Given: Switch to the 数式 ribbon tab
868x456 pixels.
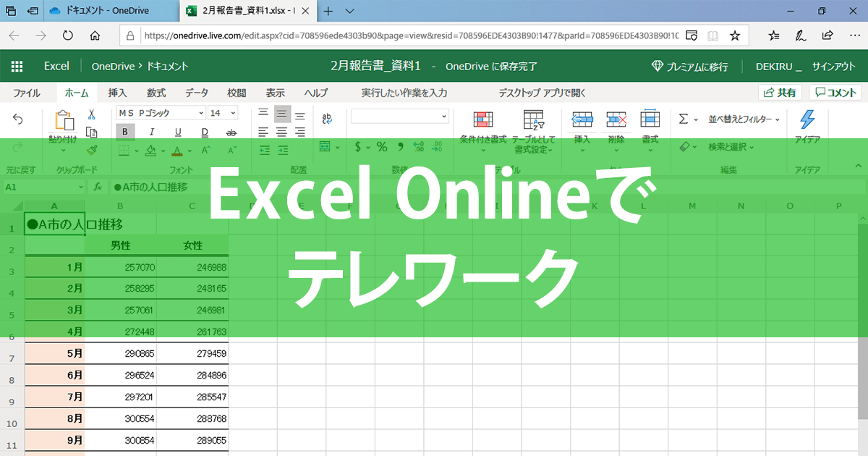Looking at the screenshot, I should (156, 93).
